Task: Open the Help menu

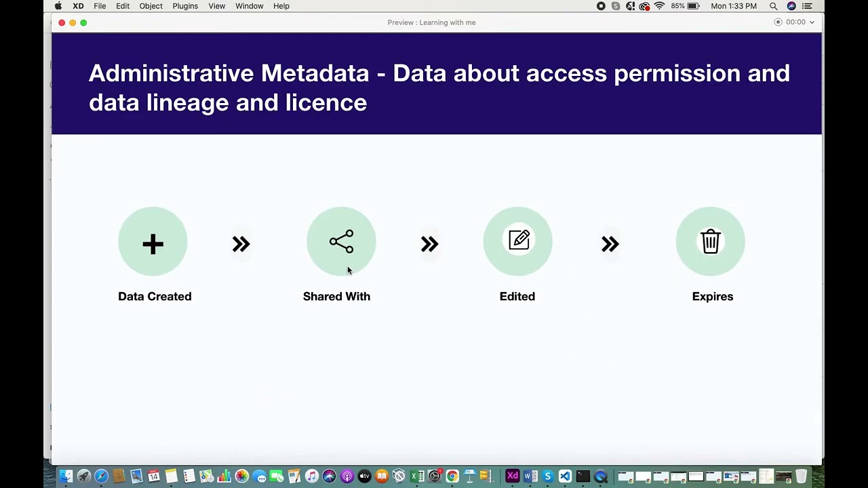Action: click(x=281, y=6)
